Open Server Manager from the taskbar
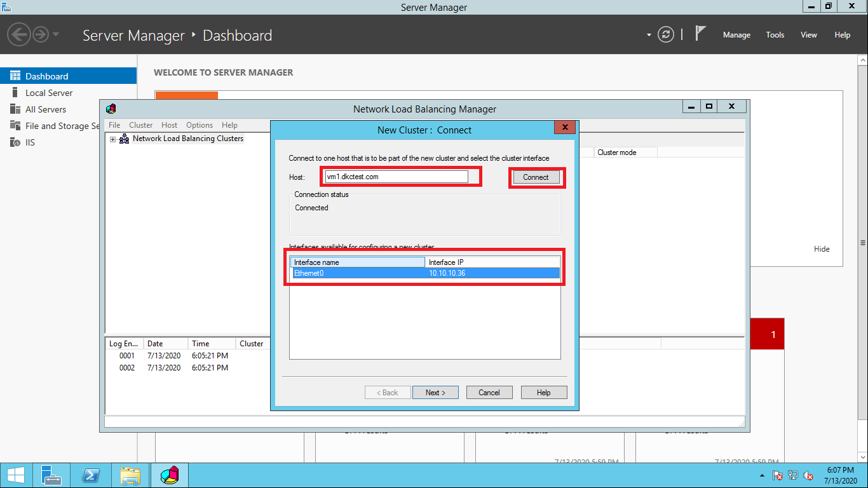The width and height of the screenshot is (868, 488). click(x=51, y=475)
